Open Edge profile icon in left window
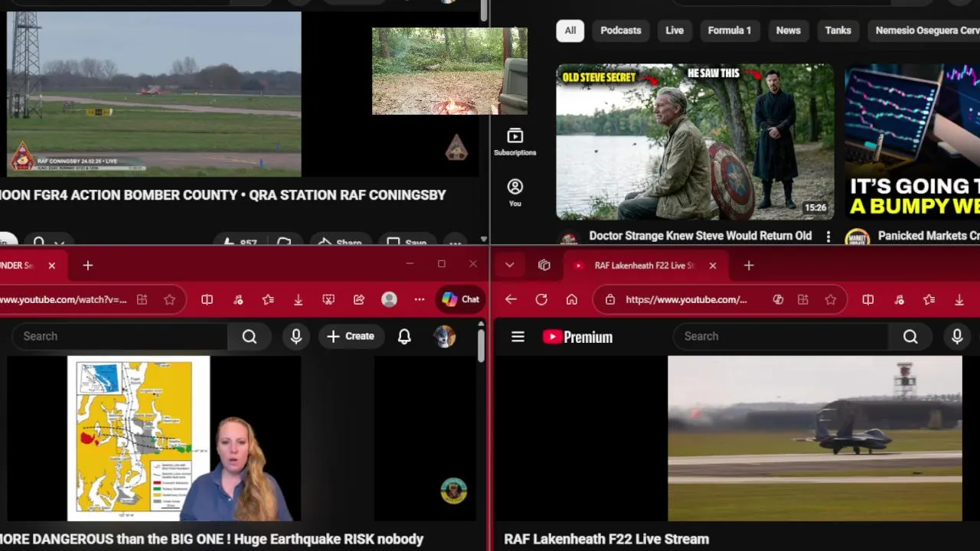The width and height of the screenshot is (980, 551). [x=389, y=300]
